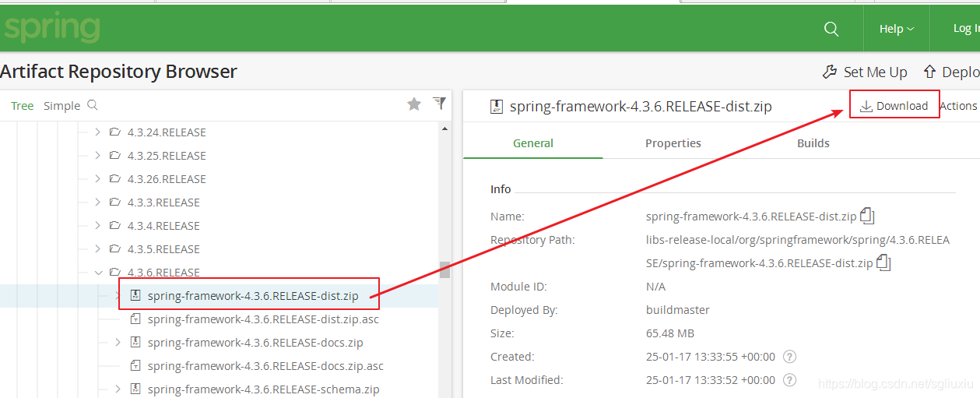Click the filter funnel icon
Screen dimensions: 980x398
tap(439, 103)
